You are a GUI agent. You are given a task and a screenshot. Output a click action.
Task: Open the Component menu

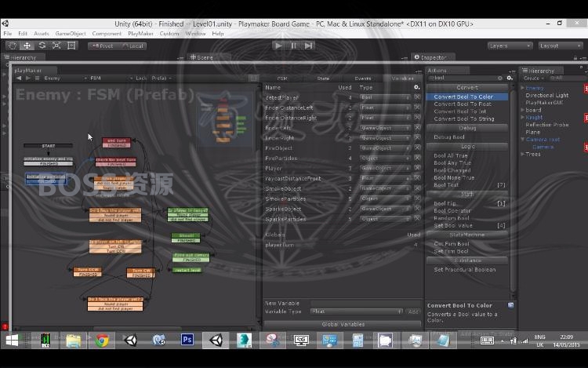pos(107,34)
